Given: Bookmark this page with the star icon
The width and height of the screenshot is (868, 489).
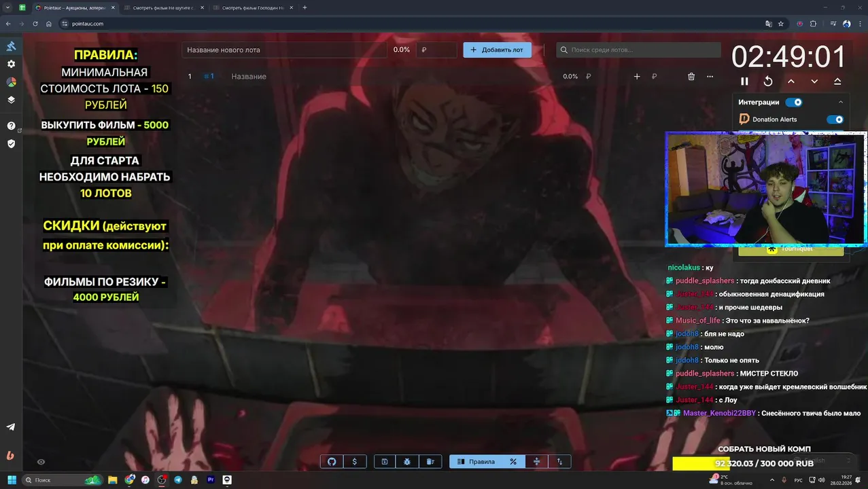Looking at the screenshot, I should (x=781, y=24).
